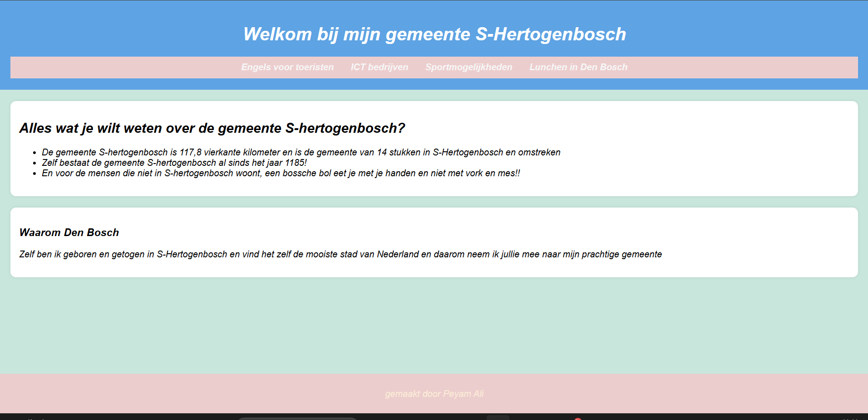This screenshot has height=420, width=868.
Task: Click the 'gemaakt door Peyam Ali' footer text
Action: pyautogui.click(x=434, y=394)
